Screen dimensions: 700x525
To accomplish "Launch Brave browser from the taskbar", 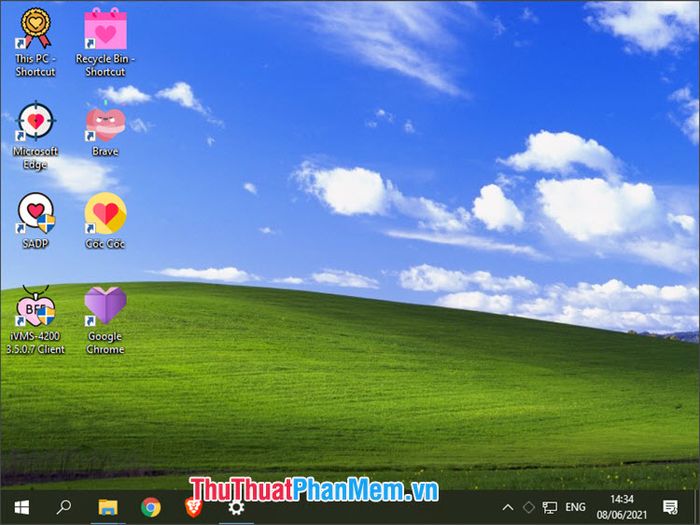I will [193, 507].
